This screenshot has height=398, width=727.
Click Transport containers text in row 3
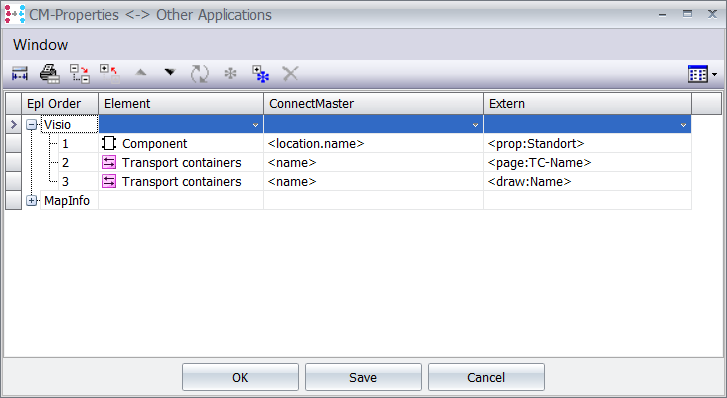181,182
